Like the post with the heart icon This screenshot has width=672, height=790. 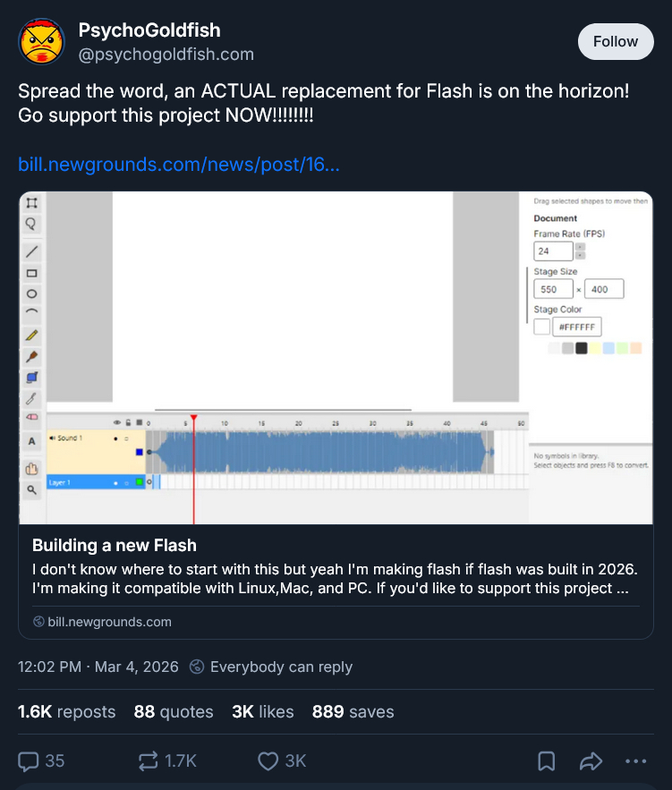268,760
